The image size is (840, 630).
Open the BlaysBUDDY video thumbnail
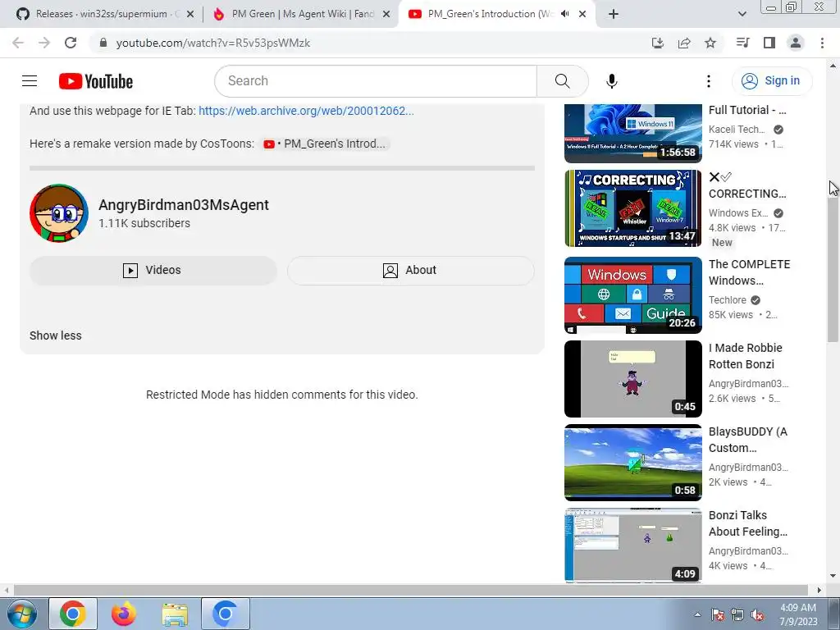(632, 463)
